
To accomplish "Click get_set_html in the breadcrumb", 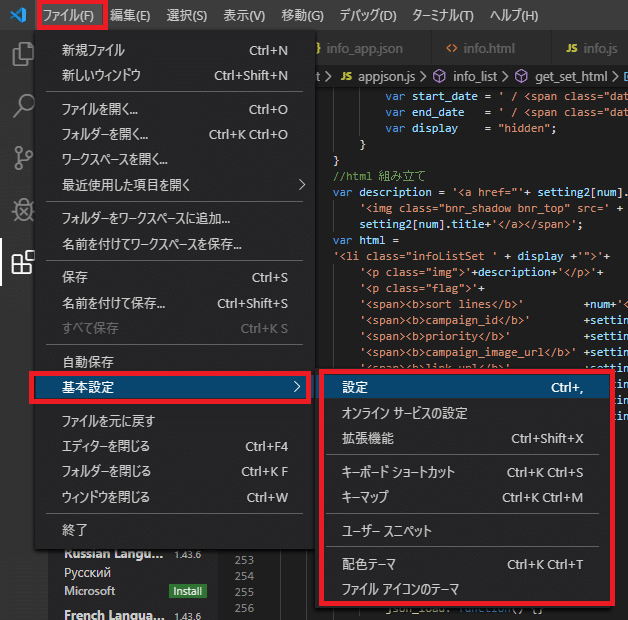I will coord(572,76).
